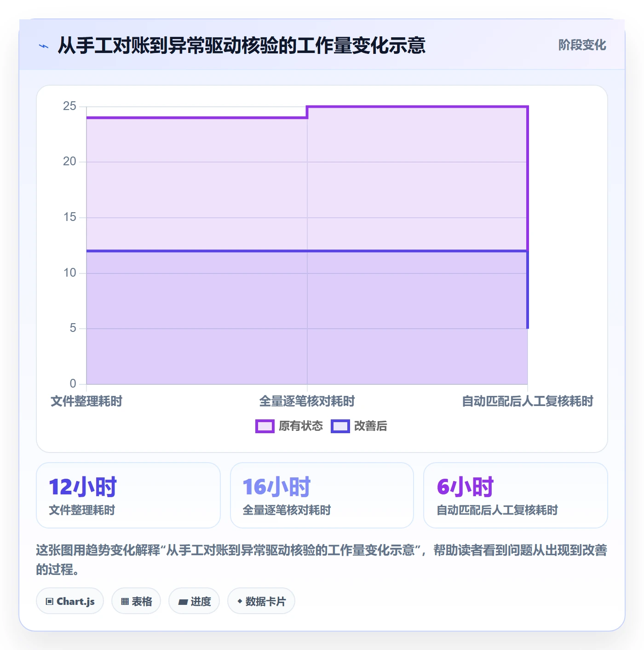Toggle the 改善后 legend item
Image resolution: width=644 pixels, height=650 pixels.
(359, 426)
